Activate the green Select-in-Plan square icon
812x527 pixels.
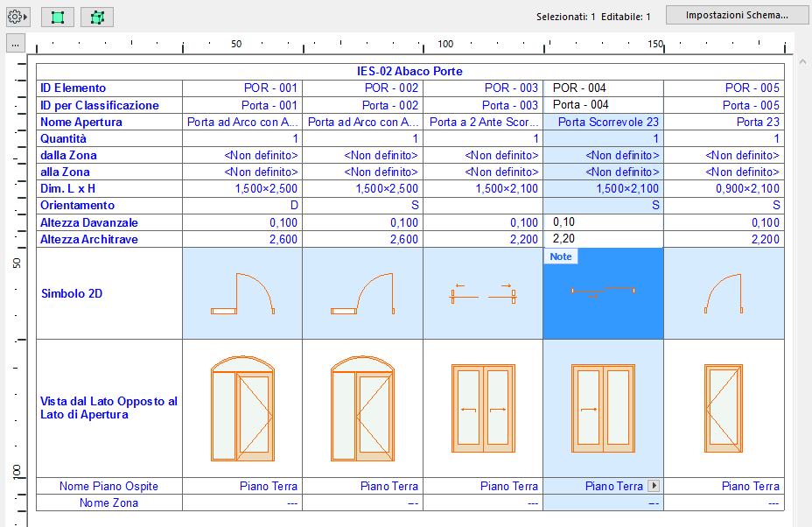57,16
